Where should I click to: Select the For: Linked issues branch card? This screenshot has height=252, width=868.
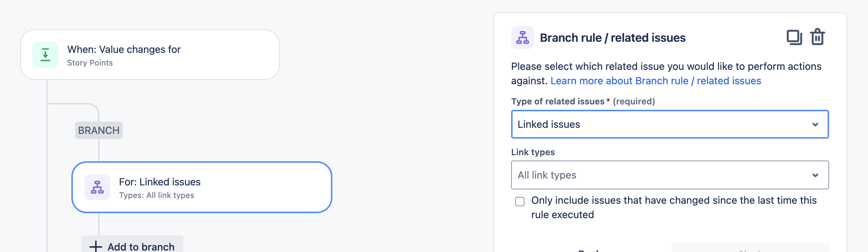pyautogui.click(x=202, y=188)
